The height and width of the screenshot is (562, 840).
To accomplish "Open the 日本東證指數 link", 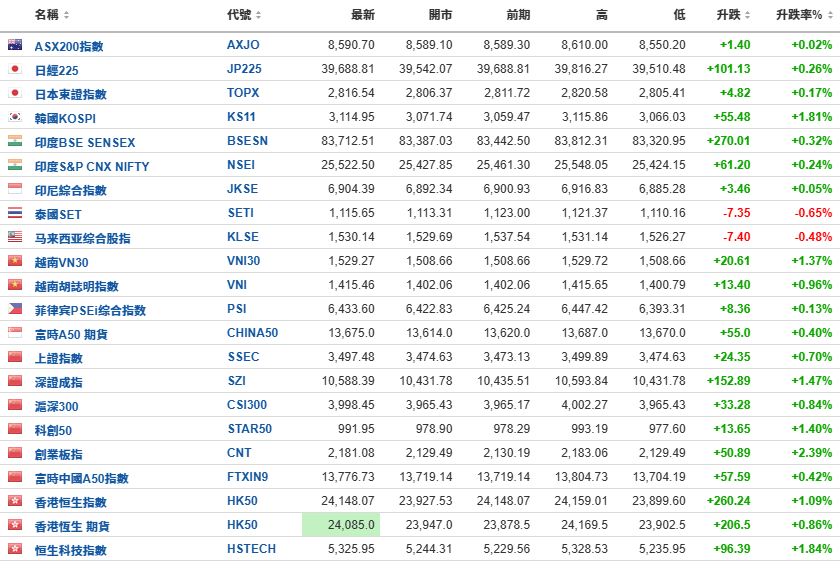I will click(x=71, y=95).
